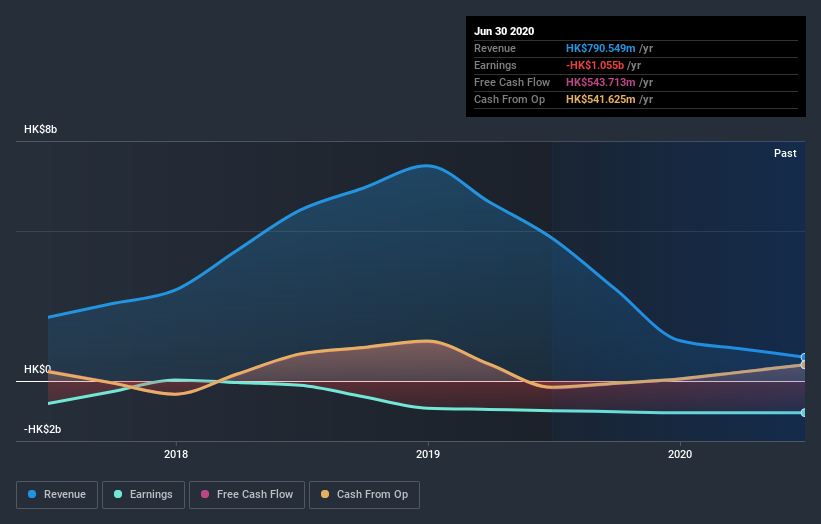Click the Jun 30 2020 tooltip date
The image size is (821, 524).
pyautogui.click(x=504, y=31)
